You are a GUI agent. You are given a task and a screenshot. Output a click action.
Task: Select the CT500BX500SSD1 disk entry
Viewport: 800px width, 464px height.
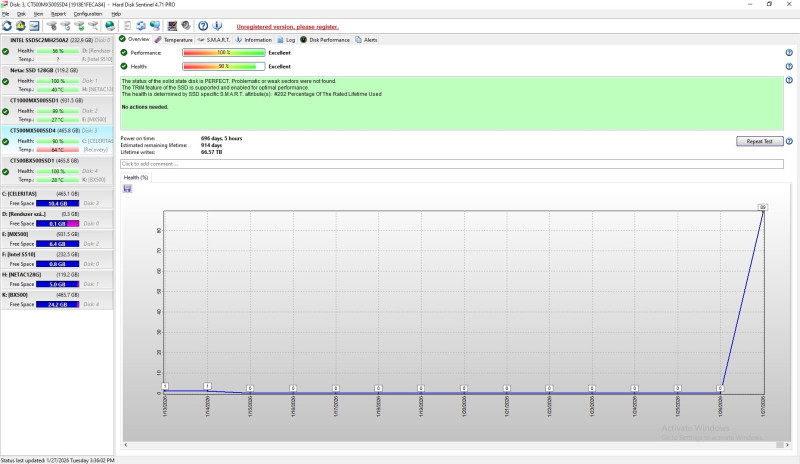click(x=57, y=170)
